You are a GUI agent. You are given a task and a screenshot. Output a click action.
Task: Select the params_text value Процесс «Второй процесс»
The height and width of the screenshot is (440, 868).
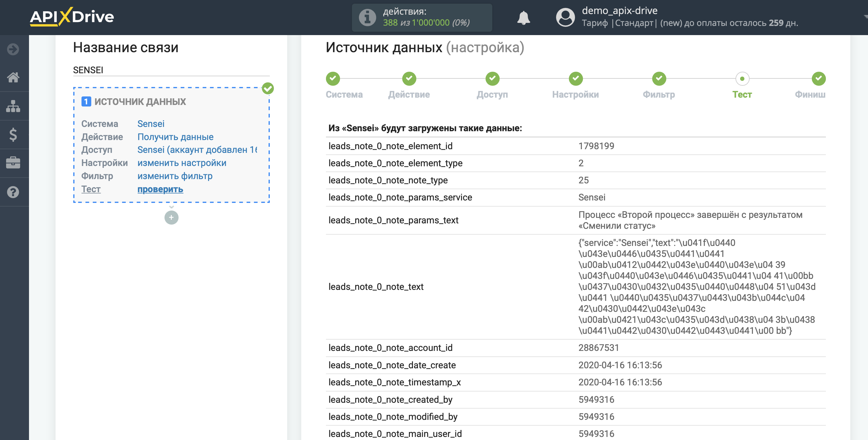[690, 220]
